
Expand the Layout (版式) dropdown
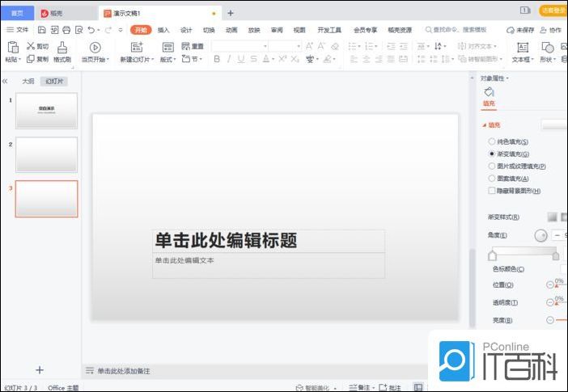point(167,59)
